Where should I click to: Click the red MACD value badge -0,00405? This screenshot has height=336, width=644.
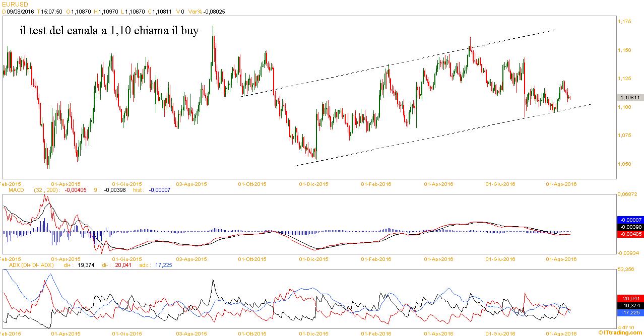point(630,234)
